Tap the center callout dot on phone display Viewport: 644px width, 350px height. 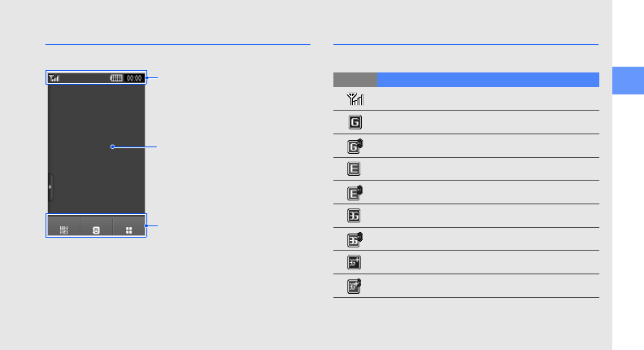pyautogui.click(x=112, y=147)
